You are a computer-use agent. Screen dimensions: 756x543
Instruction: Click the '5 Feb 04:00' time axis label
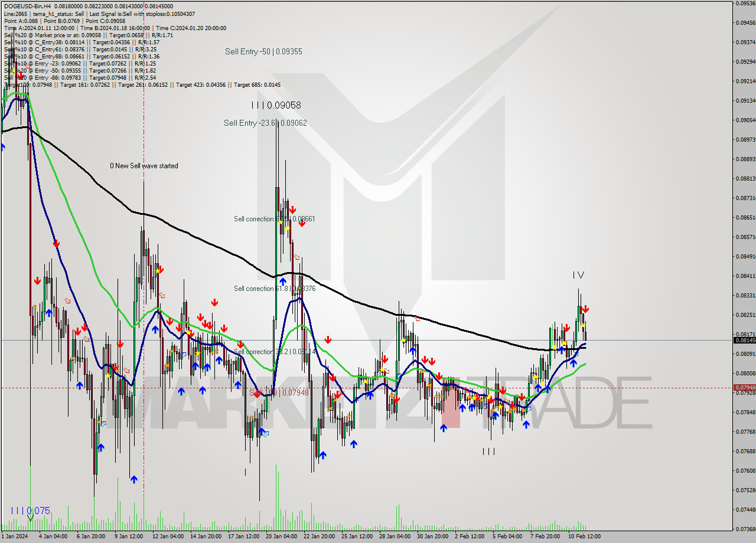click(509, 537)
